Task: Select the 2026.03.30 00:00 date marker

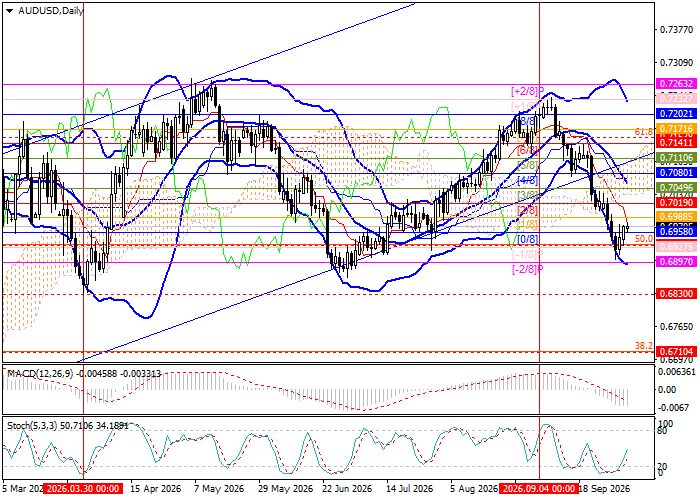Action: [83, 489]
